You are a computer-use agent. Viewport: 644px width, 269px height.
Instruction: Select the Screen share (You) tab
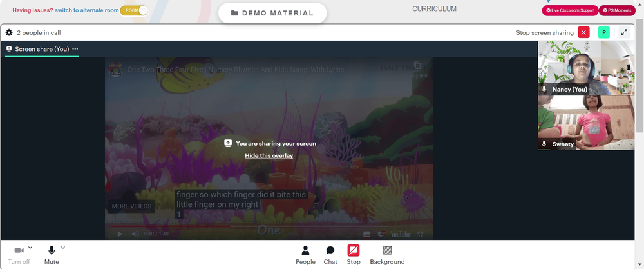pos(41,49)
